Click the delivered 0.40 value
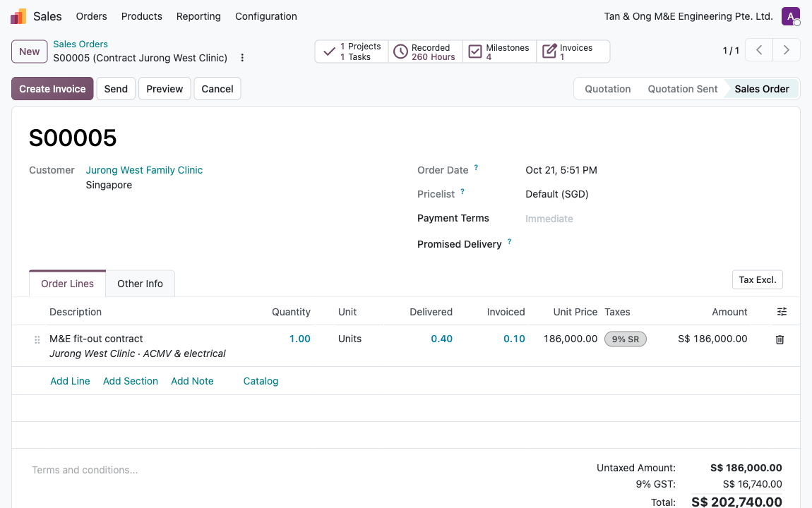Viewport: 812px width, 508px height. (x=442, y=339)
